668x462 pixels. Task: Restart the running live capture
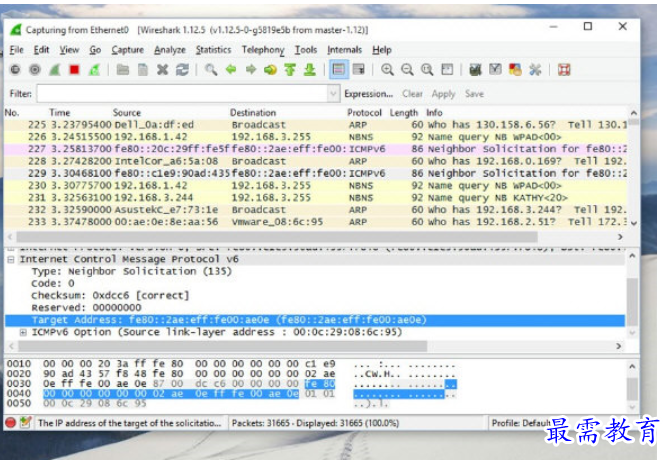click(x=94, y=69)
